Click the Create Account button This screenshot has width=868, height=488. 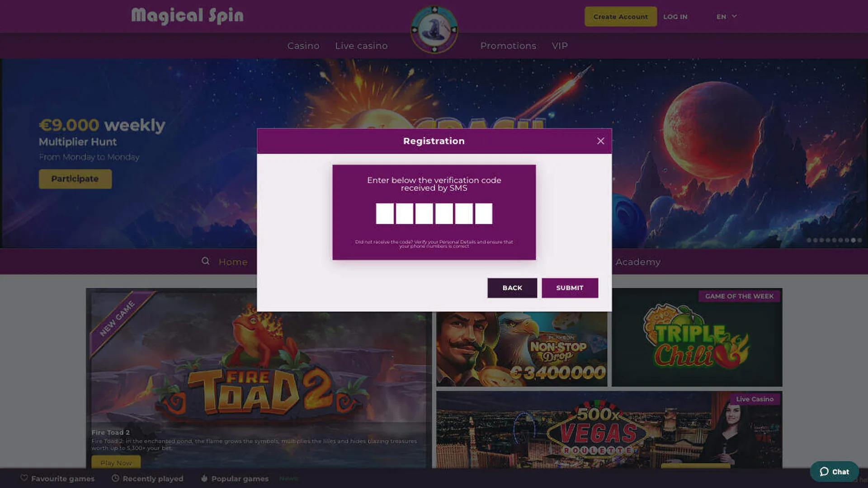click(621, 17)
